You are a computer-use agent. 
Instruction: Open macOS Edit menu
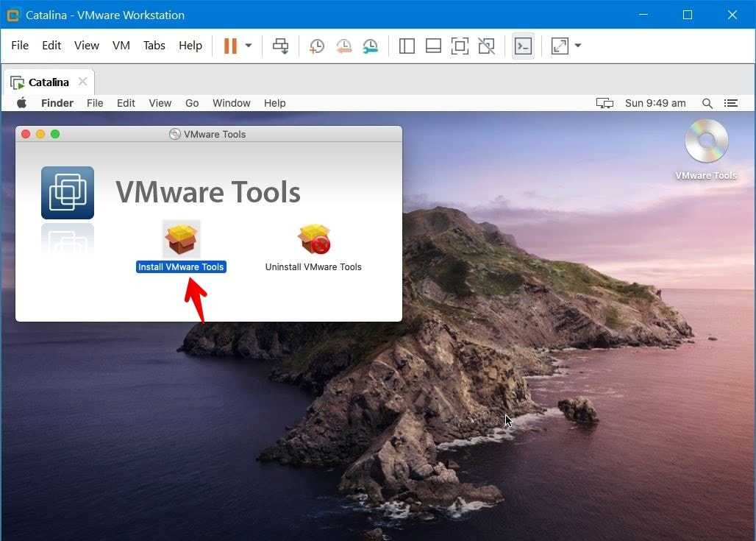pyautogui.click(x=126, y=103)
